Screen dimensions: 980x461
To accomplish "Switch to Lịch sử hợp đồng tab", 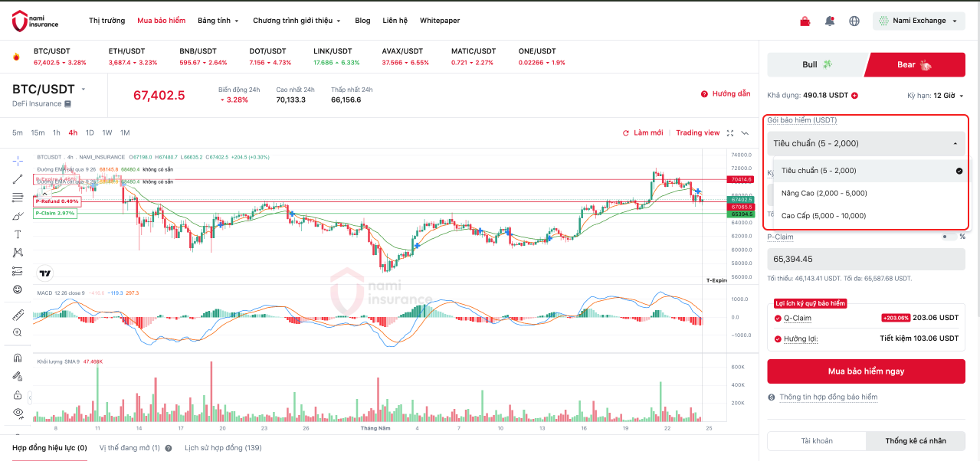I will click(x=223, y=448).
